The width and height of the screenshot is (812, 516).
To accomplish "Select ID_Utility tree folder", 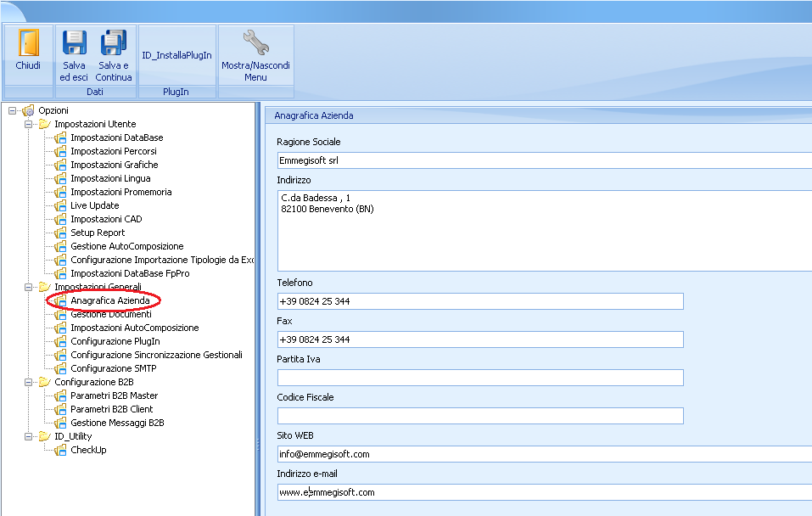I will pyautogui.click(x=73, y=437).
